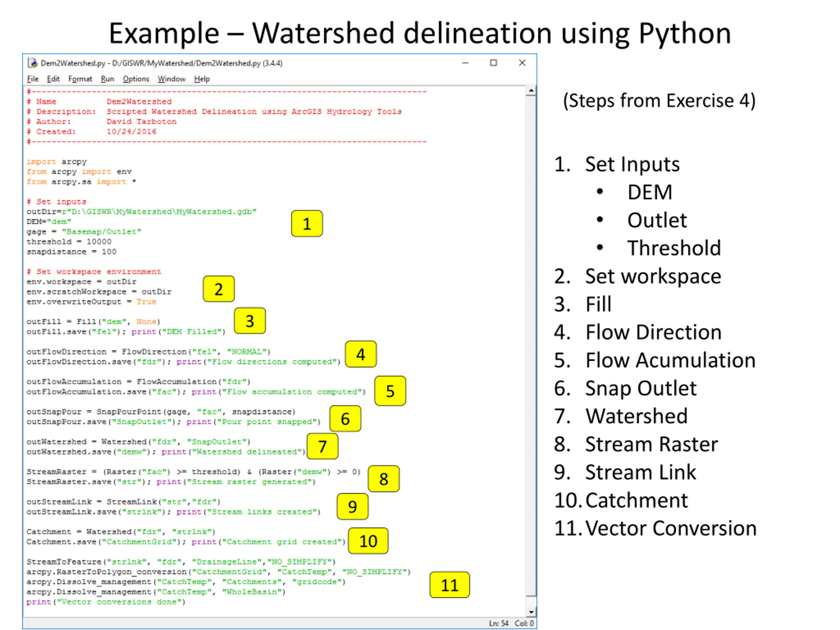The image size is (840, 630).
Task: Minimize the Dem2Watershed.py window
Action: click(x=465, y=63)
